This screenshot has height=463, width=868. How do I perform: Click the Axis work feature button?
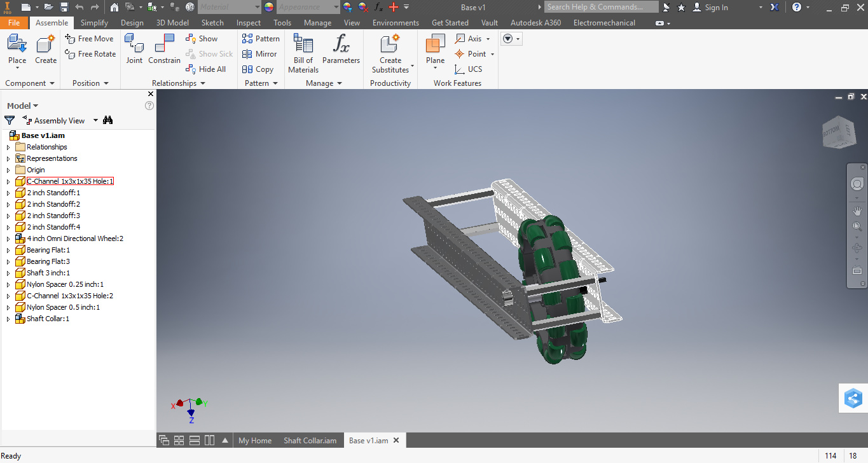[x=469, y=39]
